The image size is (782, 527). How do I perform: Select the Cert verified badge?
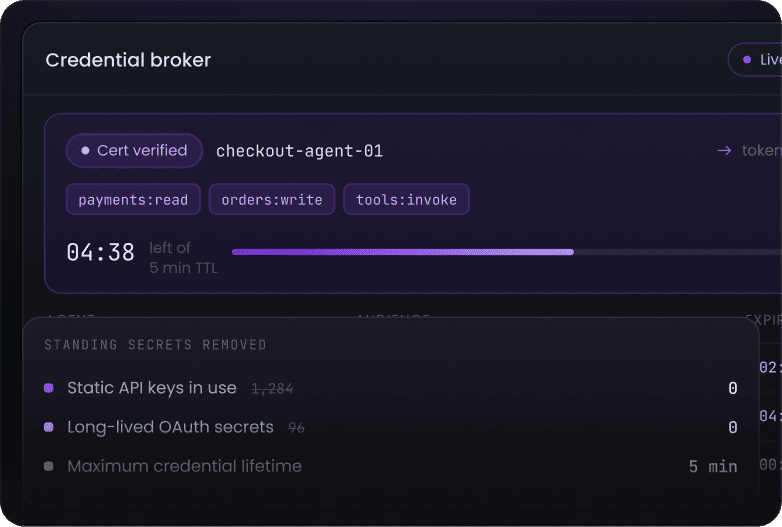135,150
